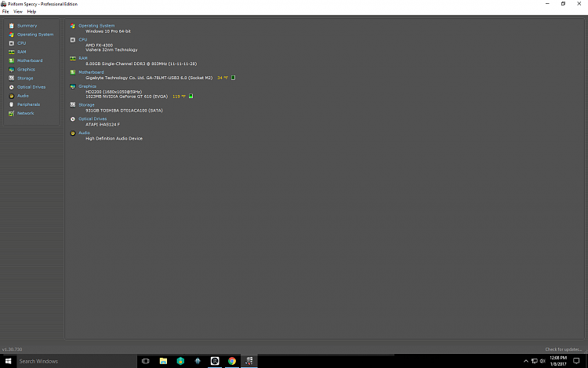
Task: Click the motherboard icon beside the Motherboard heading
Action: [x=73, y=72]
